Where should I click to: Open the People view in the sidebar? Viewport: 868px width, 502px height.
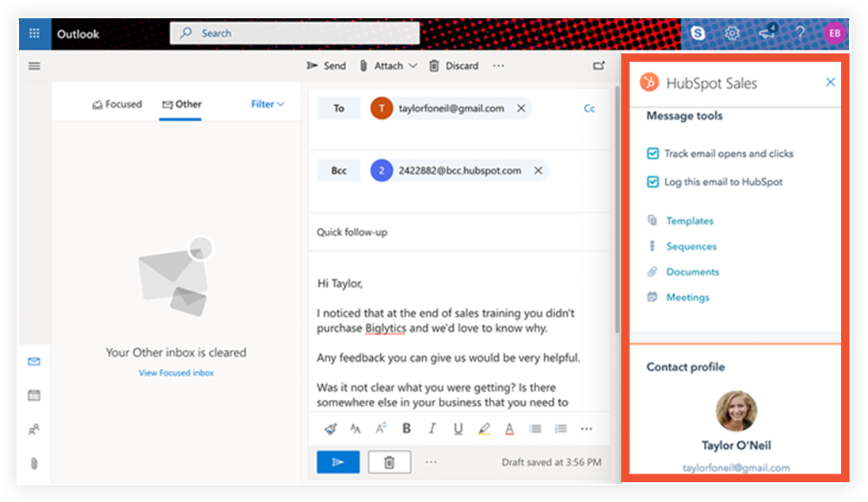pos(34,430)
